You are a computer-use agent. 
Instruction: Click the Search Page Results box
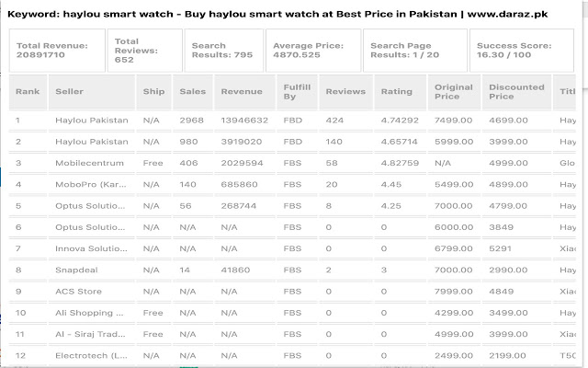[415, 51]
